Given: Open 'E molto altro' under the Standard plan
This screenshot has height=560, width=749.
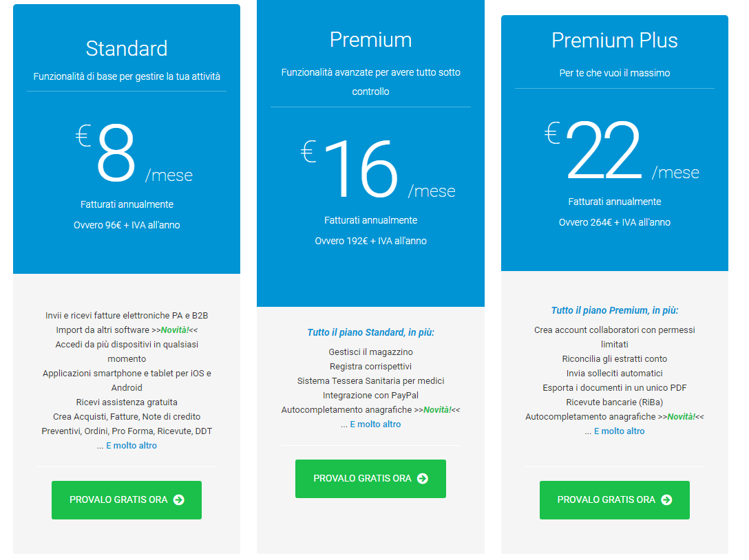Looking at the screenshot, I should click(131, 446).
